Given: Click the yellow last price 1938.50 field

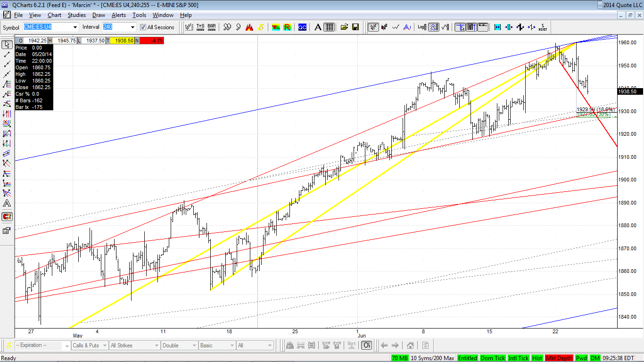Looking at the screenshot, I should [x=123, y=41].
